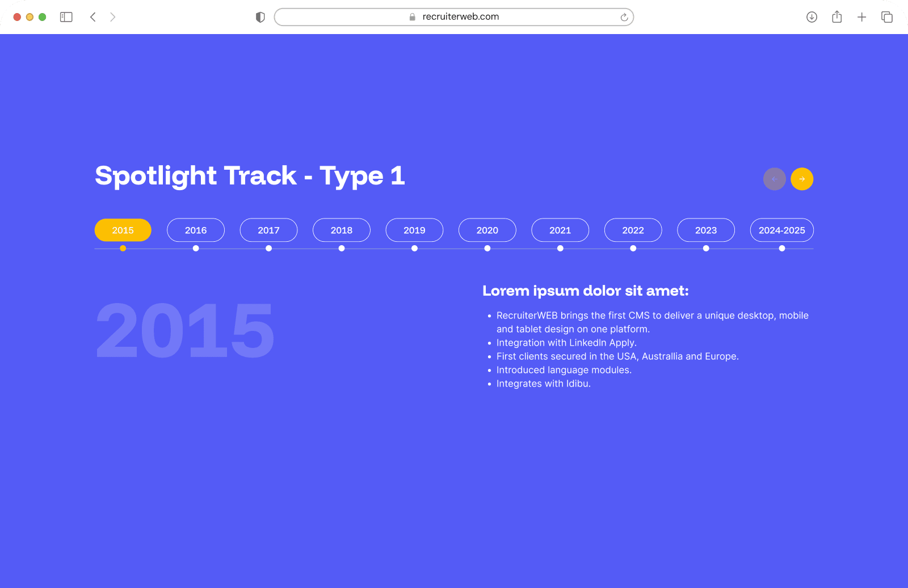908x588 pixels.
Task: Click the Share icon in toolbar
Action: tap(836, 17)
